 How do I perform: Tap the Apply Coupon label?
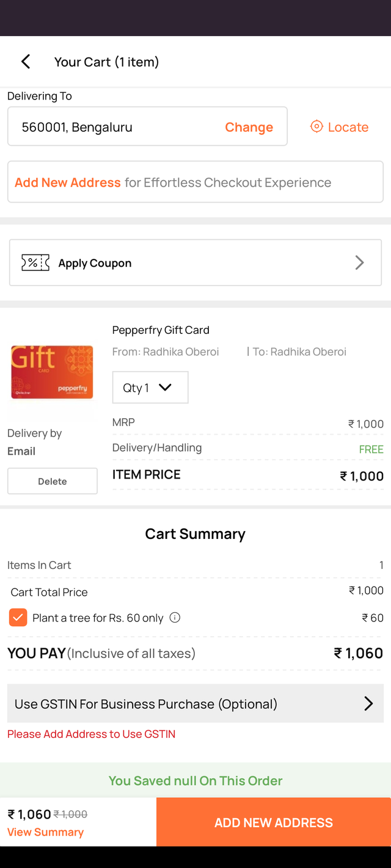95,263
